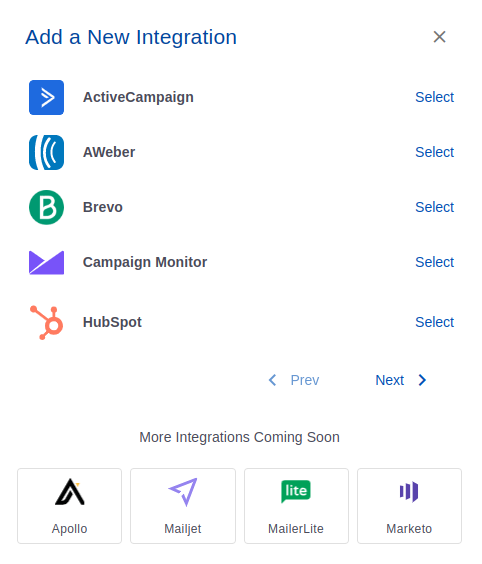Click the right chevron beside Next
Image resolution: width=482 pixels, height=564 pixels.
coord(422,380)
